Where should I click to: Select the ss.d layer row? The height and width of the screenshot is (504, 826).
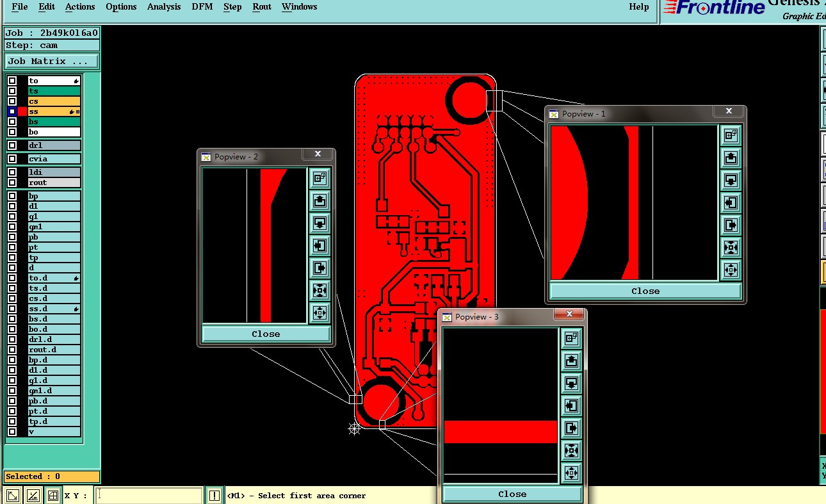point(54,309)
